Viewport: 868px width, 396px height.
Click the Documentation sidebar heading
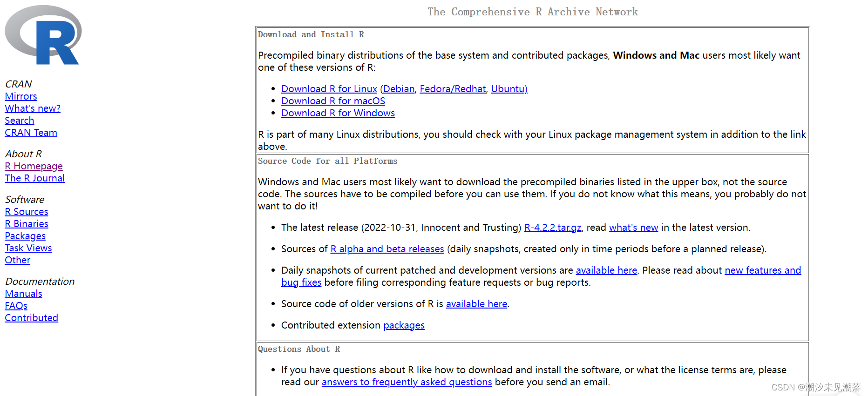[x=40, y=282]
